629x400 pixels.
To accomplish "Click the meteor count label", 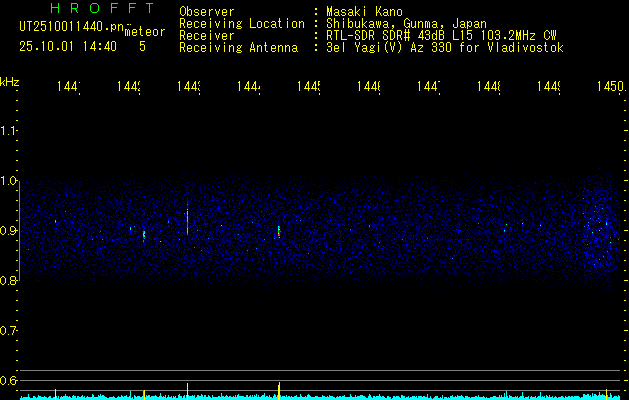I will (145, 33).
